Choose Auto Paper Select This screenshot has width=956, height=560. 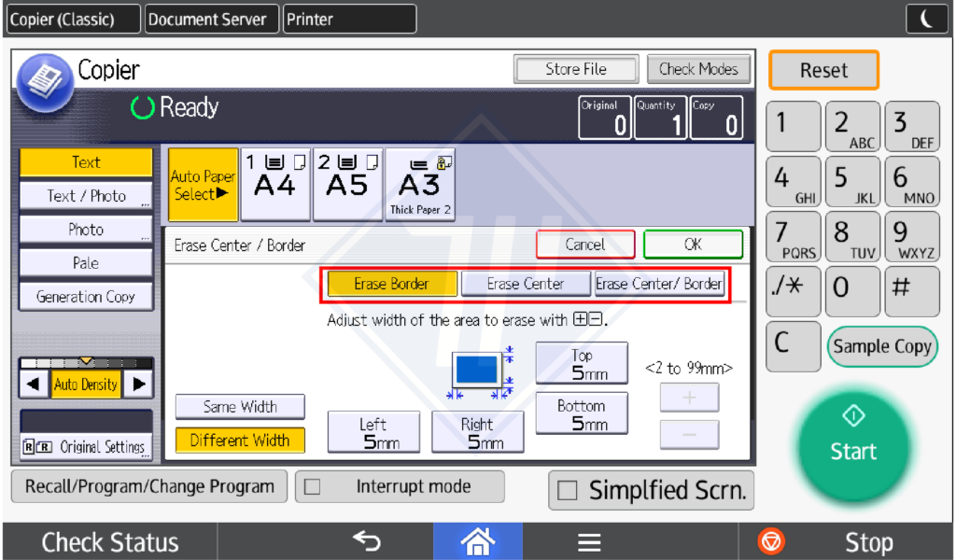[203, 184]
